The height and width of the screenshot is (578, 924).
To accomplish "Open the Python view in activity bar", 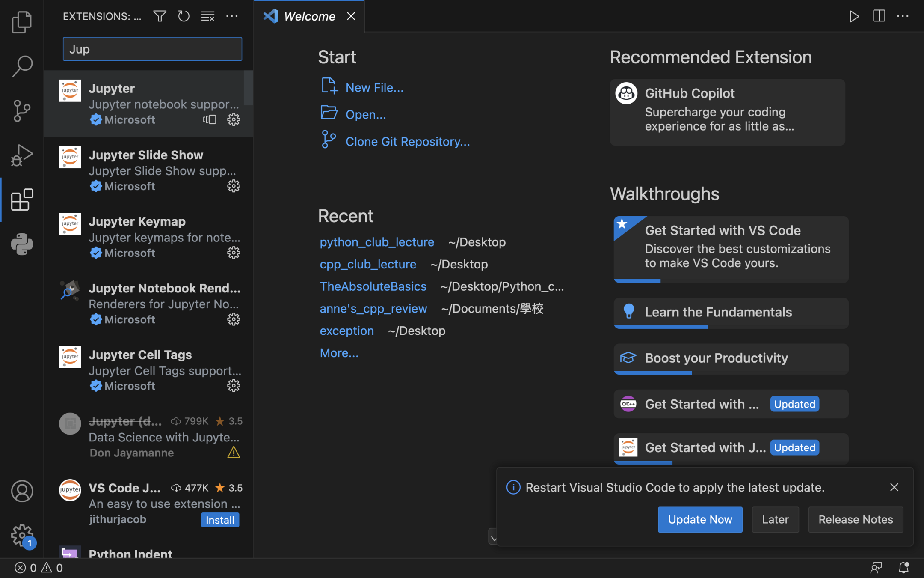I will (22, 244).
